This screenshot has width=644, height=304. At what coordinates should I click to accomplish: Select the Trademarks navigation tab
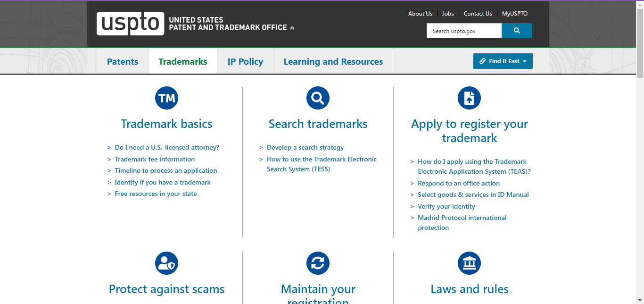[x=183, y=62]
